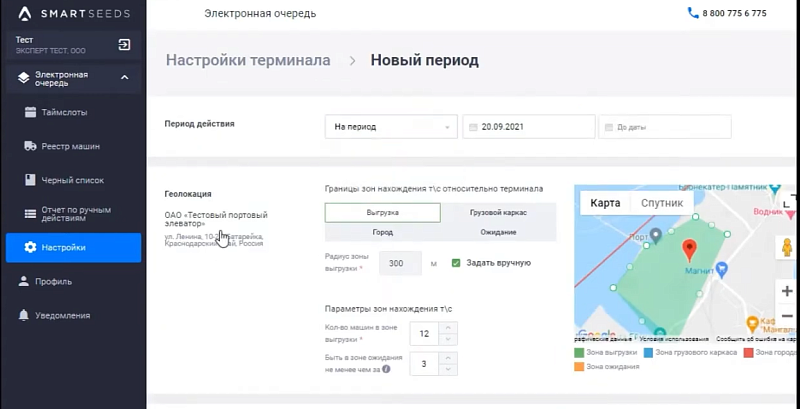Click ОАО «Тестовый портовый элеватор» text
800x409 pixels.
tap(216, 219)
